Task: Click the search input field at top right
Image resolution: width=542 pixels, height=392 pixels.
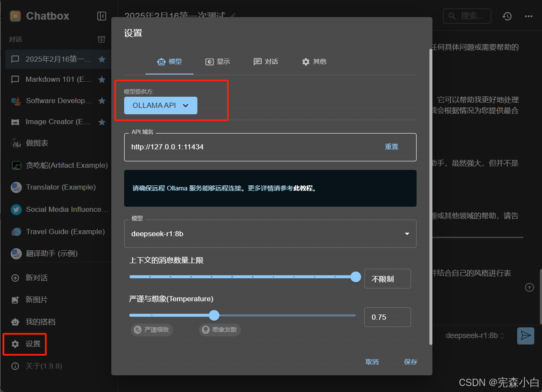Action: pyautogui.click(x=467, y=16)
